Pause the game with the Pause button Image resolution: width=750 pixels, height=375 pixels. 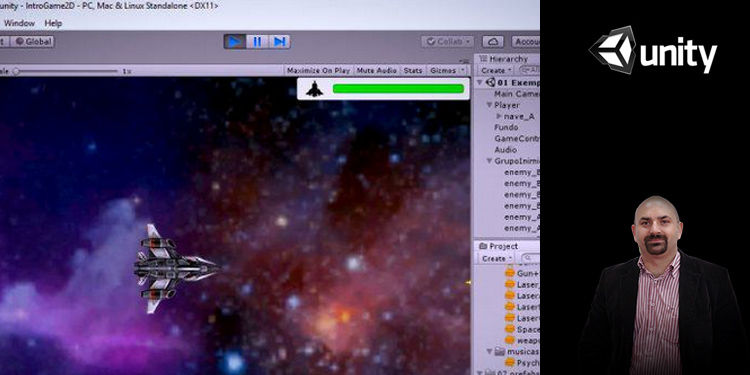coord(257,42)
